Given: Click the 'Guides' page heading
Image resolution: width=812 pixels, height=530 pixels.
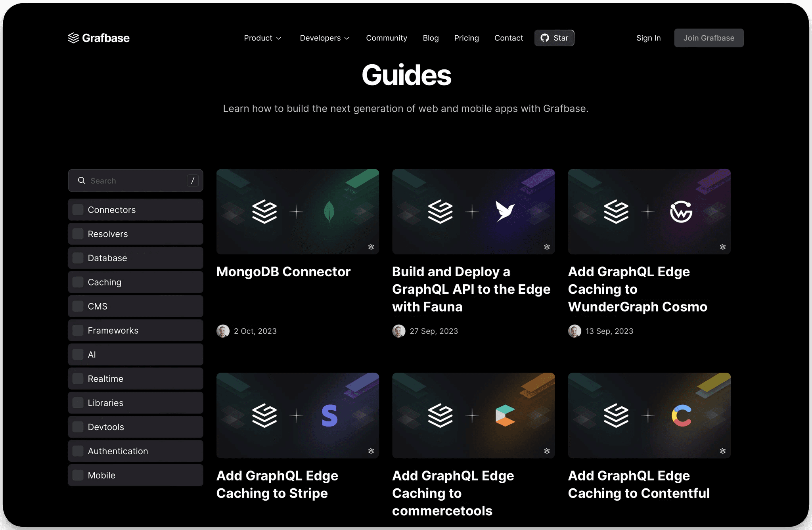Looking at the screenshot, I should click(x=406, y=75).
